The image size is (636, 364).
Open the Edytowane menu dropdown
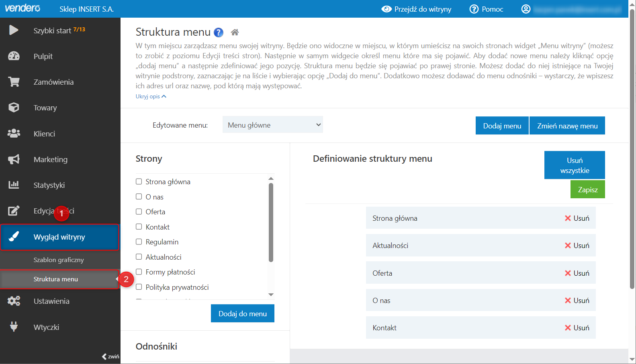click(x=273, y=125)
